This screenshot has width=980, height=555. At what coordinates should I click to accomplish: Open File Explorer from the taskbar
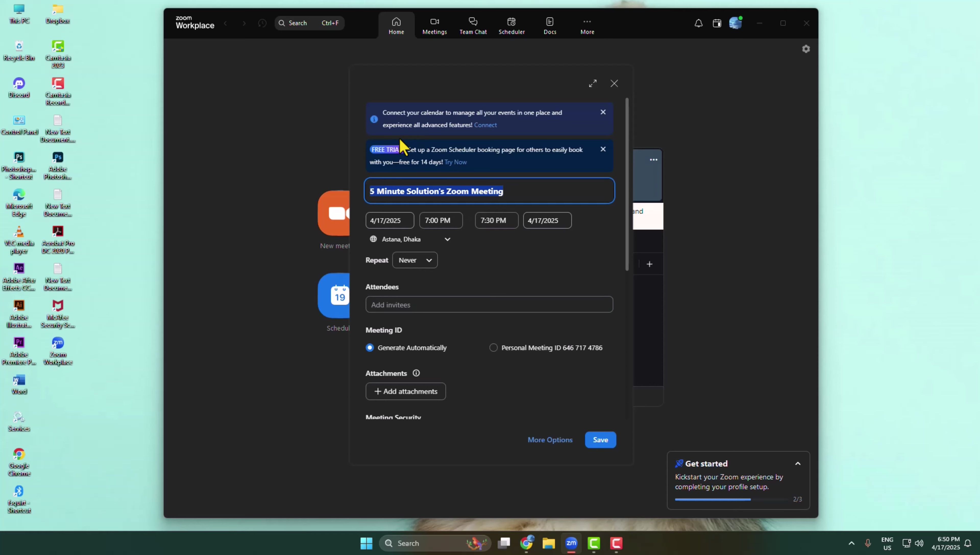tap(548, 543)
